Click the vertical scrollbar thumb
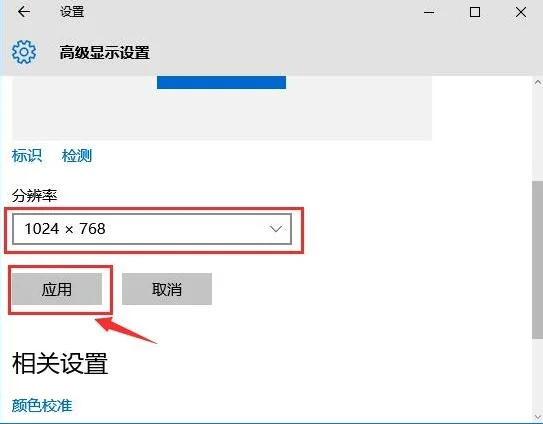This screenshot has height=424, width=543. click(537, 260)
